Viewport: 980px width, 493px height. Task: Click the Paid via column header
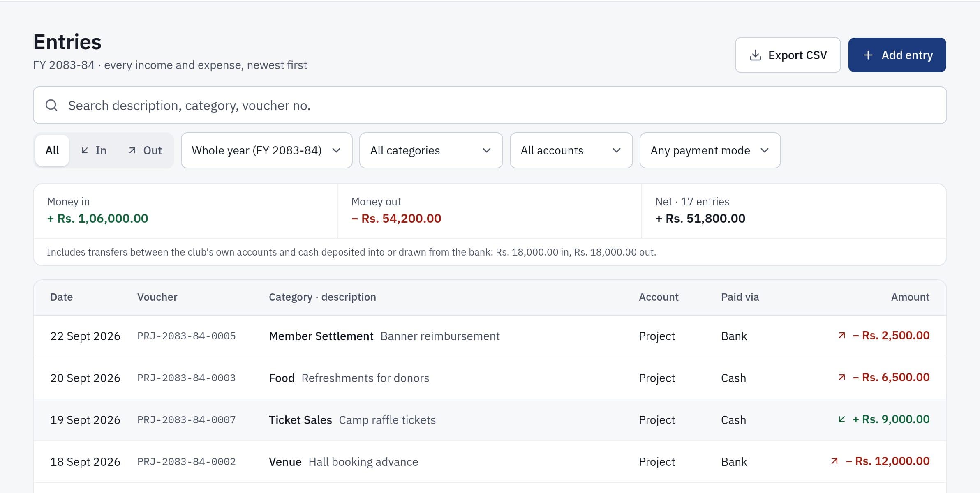tap(740, 297)
